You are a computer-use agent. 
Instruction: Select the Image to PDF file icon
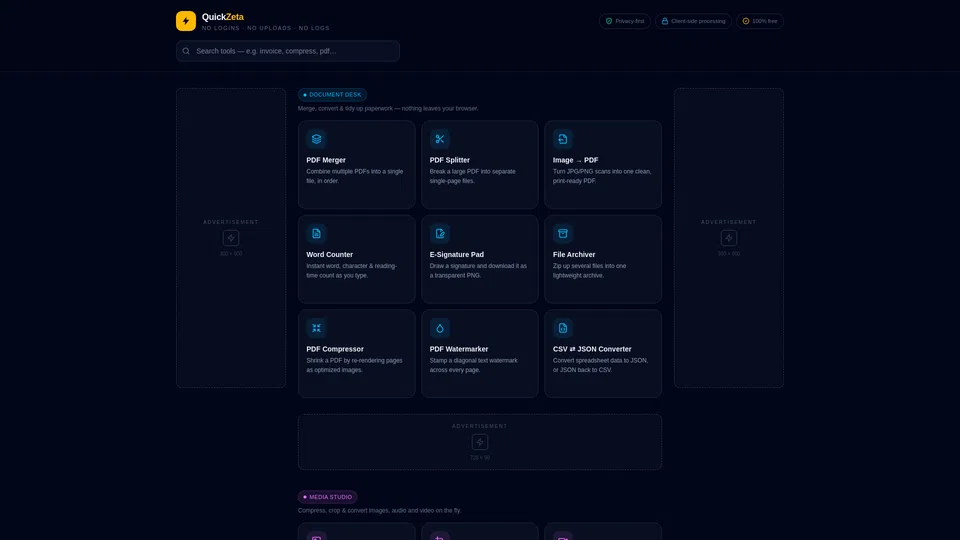pos(563,139)
